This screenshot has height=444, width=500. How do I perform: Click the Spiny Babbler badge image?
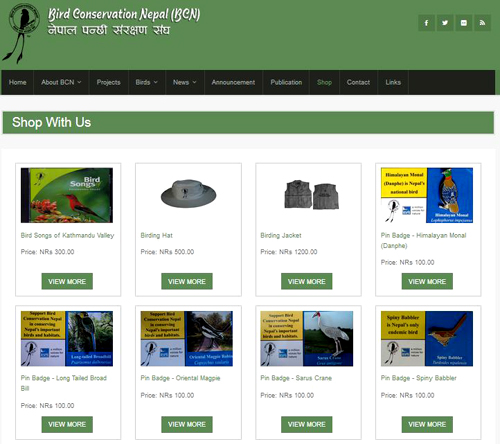tap(427, 339)
